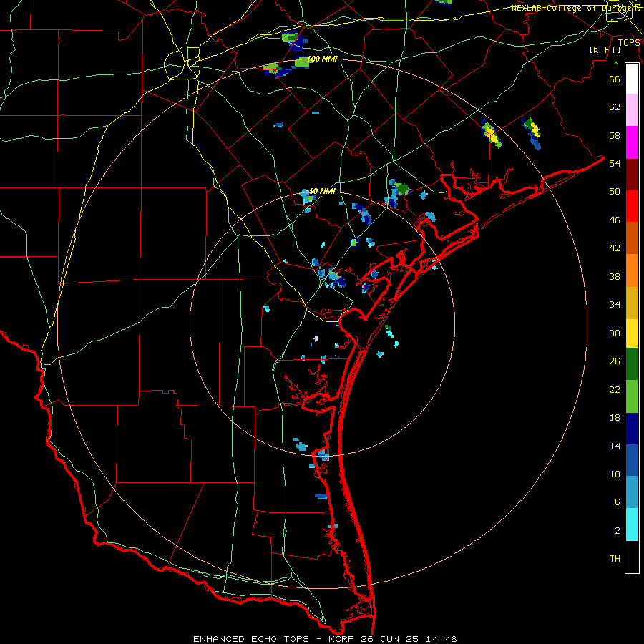Click the '38' legend value
Viewport: 644px width, 644px height.
click(615, 276)
